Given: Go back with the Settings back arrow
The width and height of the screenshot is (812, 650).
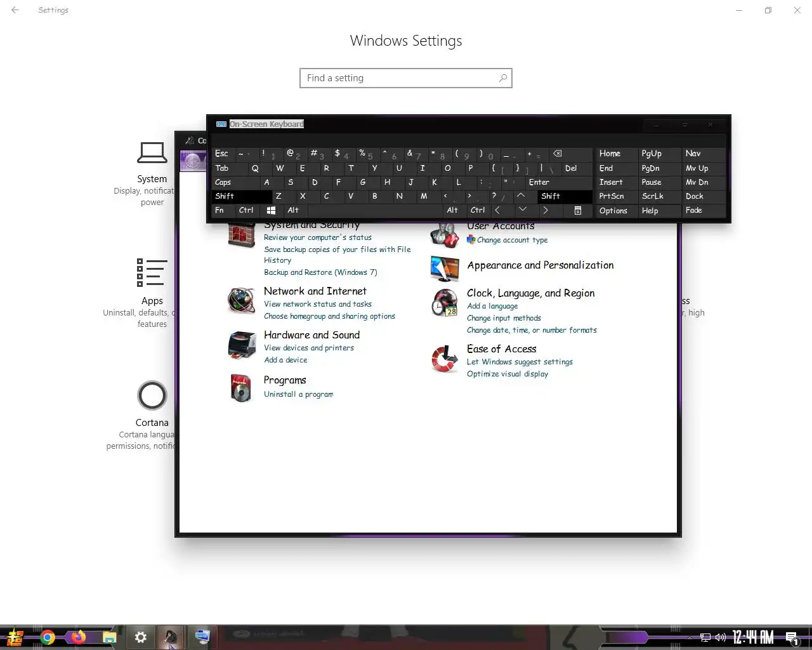Looking at the screenshot, I should pyautogui.click(x=15, y=10).
